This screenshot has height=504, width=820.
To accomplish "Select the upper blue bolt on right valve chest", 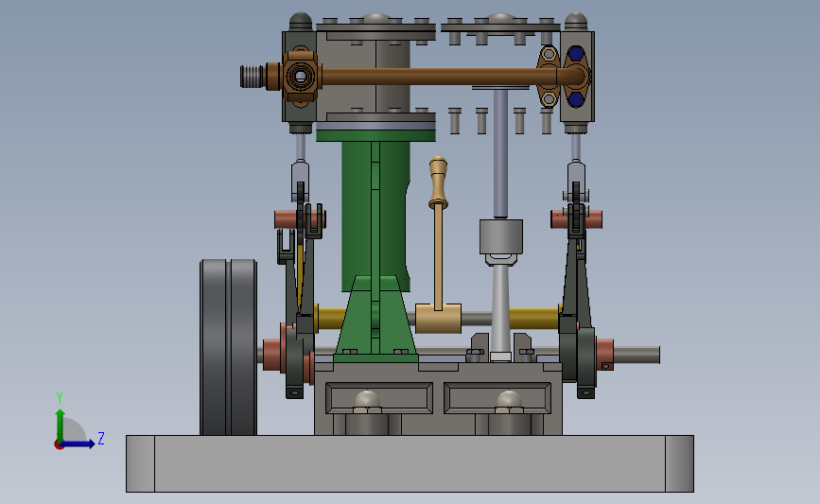I will click(576, 54).
